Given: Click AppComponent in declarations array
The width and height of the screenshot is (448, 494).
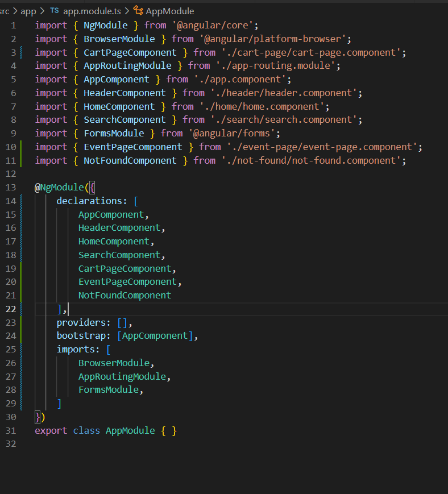Looking at the screenshot, I should pos(111,215).
